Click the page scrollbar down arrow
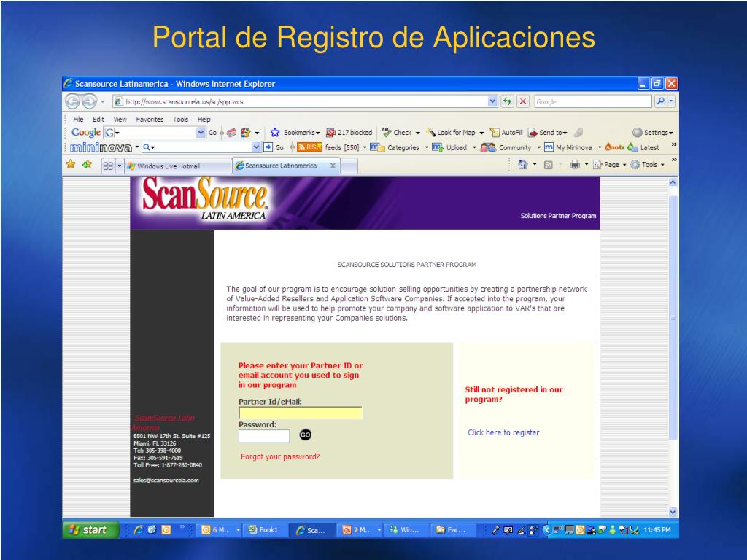 (x=673, y=513)
